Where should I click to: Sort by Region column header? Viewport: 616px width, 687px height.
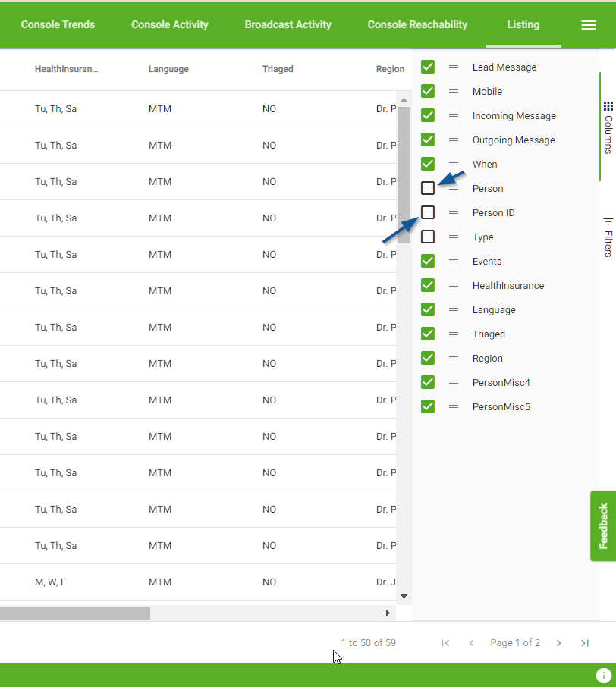tap(390, 69)
